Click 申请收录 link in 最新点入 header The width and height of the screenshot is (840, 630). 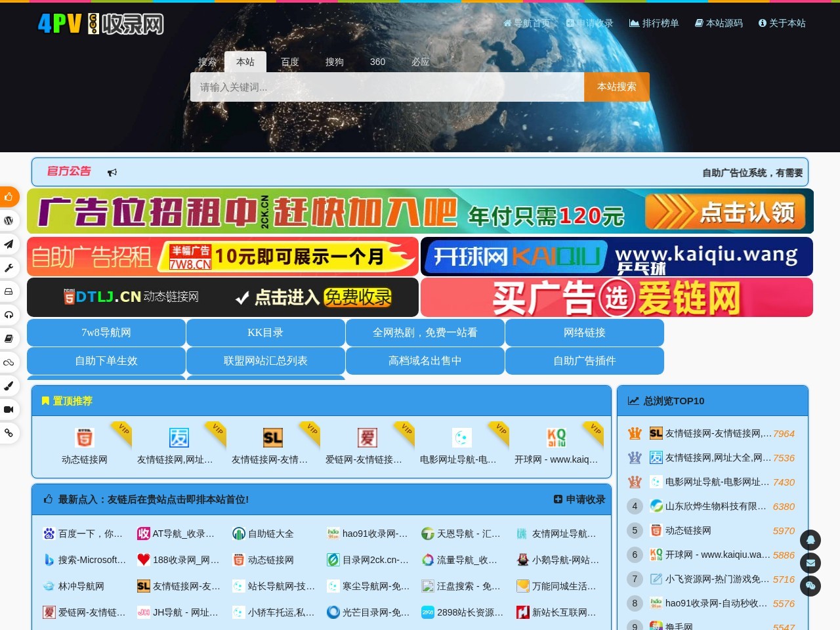[579, 499]
